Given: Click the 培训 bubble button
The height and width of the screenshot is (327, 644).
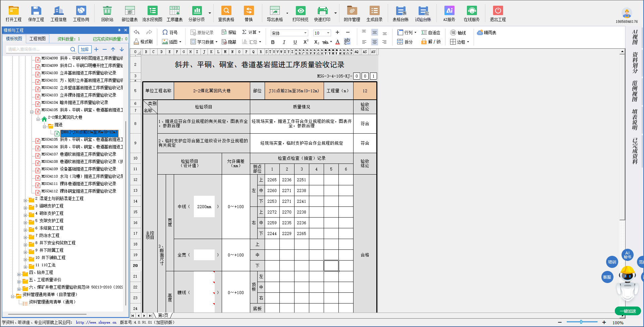Looking at the screenshot, I should pos(612,262).
